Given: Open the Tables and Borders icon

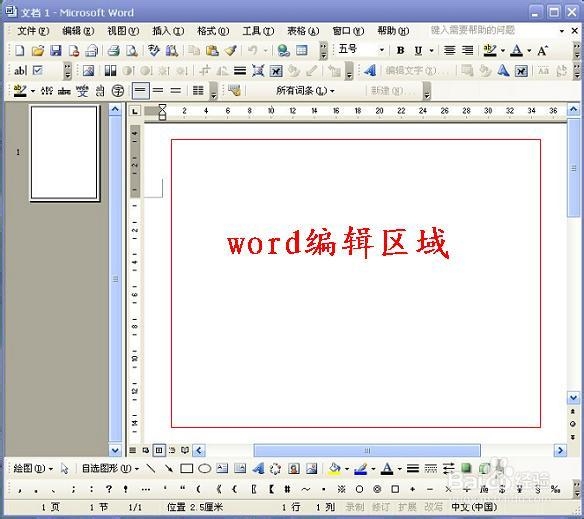Looking at the screenshot, I should (x=302, y=50).
